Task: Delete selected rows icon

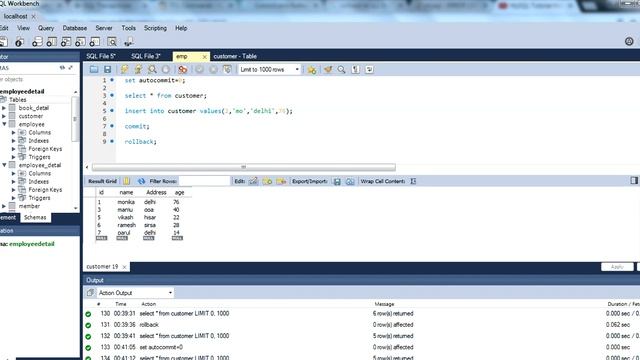Action: [281, 181]
